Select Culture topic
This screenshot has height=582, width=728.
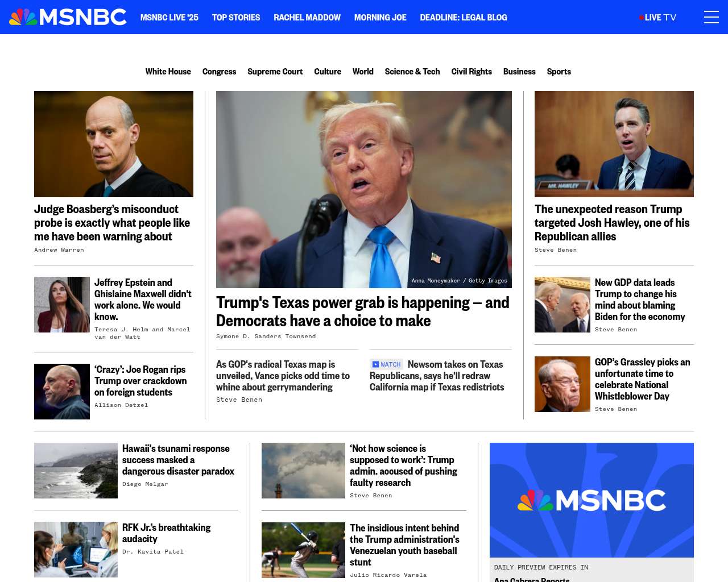pyautogui.click(x=328, y=72)
